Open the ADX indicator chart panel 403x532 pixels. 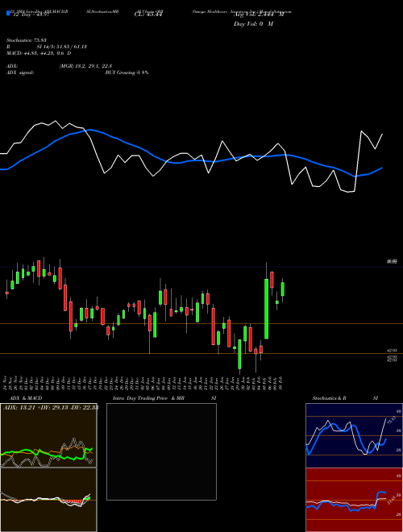[48, 435]
